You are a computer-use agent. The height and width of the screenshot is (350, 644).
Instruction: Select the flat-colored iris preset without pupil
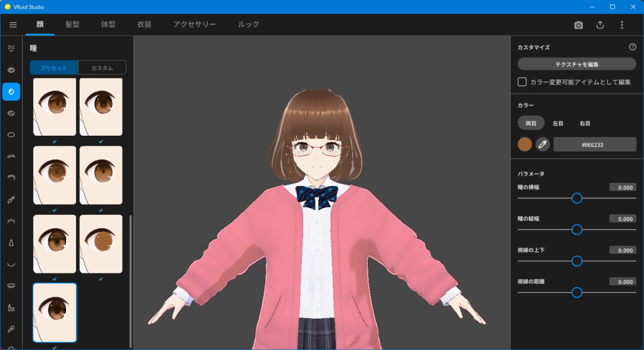tap(101, 244)
